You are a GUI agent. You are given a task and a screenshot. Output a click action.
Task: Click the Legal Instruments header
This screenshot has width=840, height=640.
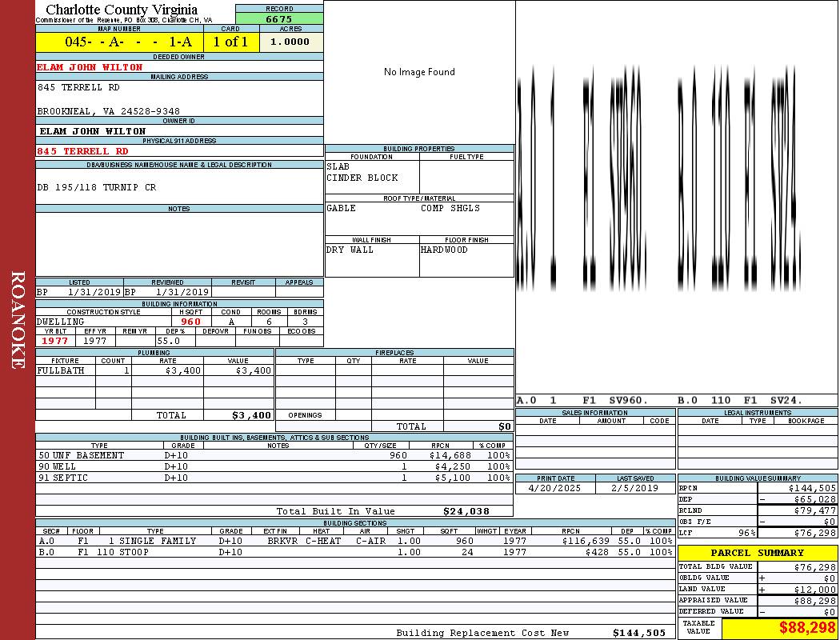(x=758, y=413)
